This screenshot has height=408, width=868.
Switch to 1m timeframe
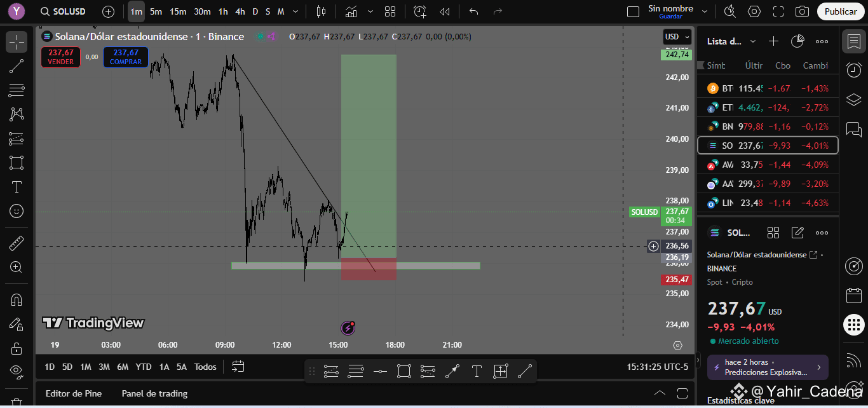click(136, 11)
